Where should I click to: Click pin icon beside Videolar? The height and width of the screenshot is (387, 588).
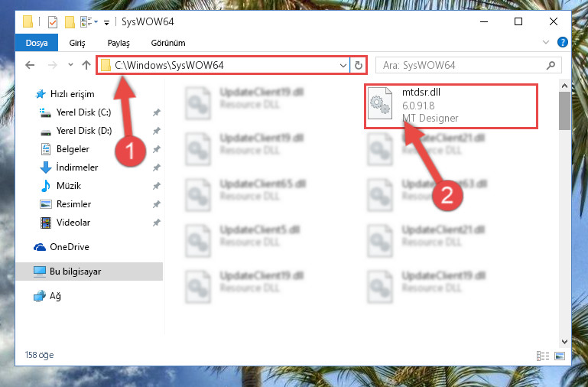(x=157, y=223)
